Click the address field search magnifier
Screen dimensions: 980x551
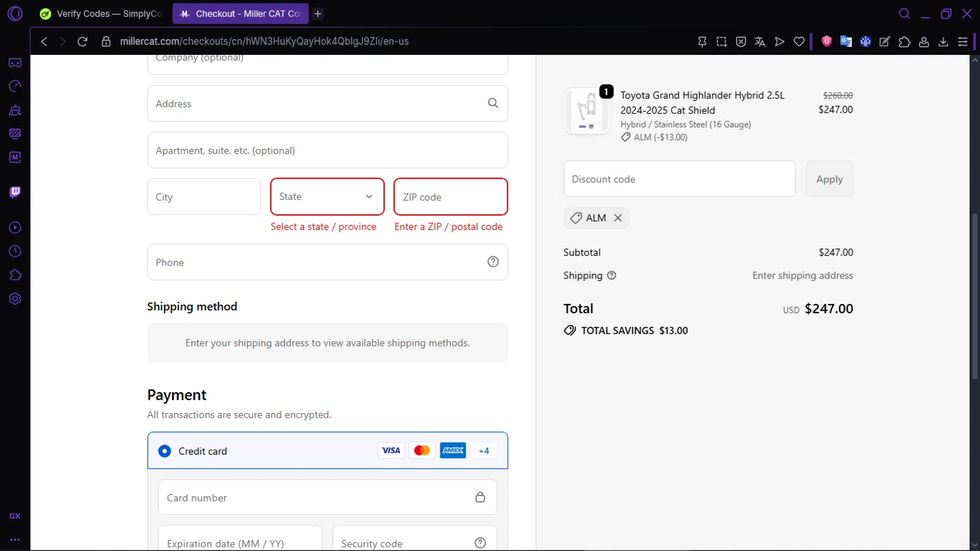tap(493, 103)
